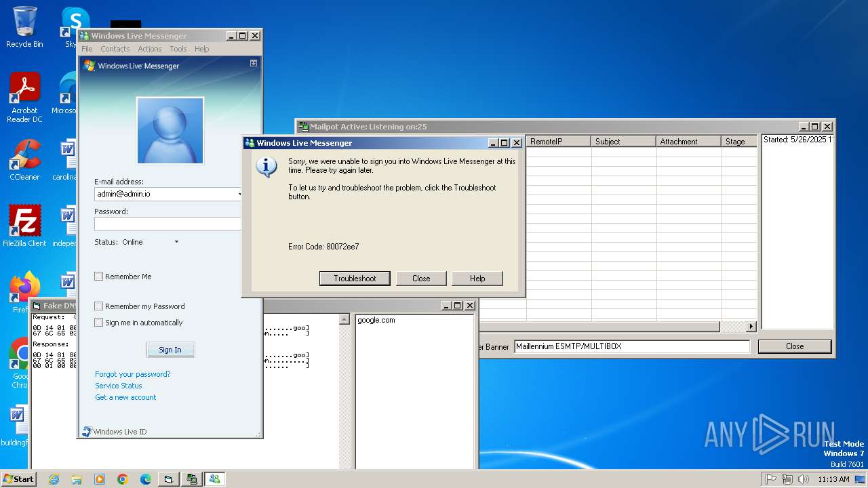Open the Forgot your password link
The width and height of the screenshot is (868, 488).
(133, 374)
